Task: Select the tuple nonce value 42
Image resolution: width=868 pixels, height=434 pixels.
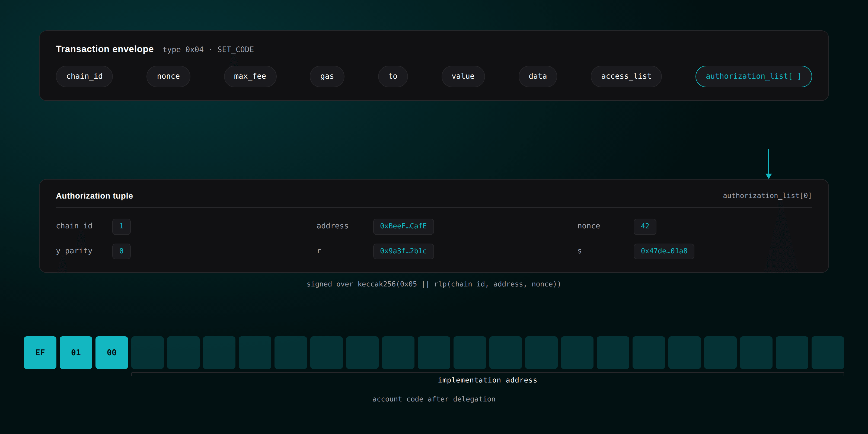Action: (x=644, y=226)
